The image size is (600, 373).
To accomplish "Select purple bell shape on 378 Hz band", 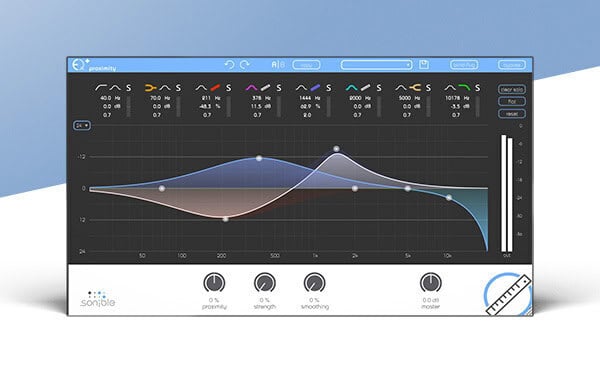I will (x=251, y=88).
